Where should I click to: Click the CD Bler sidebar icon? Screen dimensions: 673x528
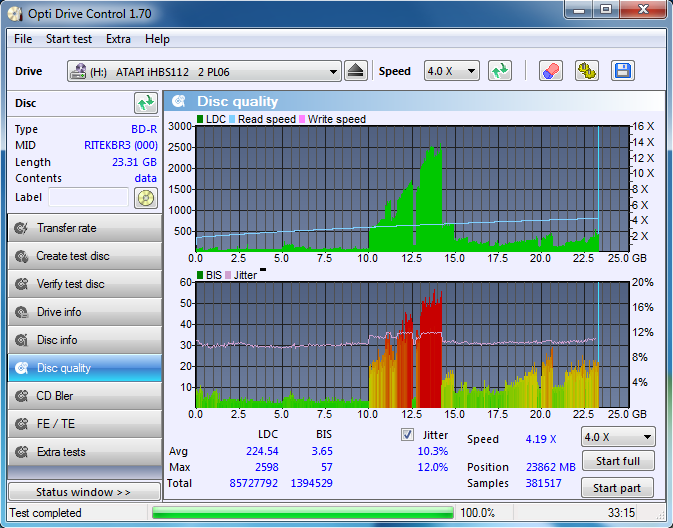21,396
